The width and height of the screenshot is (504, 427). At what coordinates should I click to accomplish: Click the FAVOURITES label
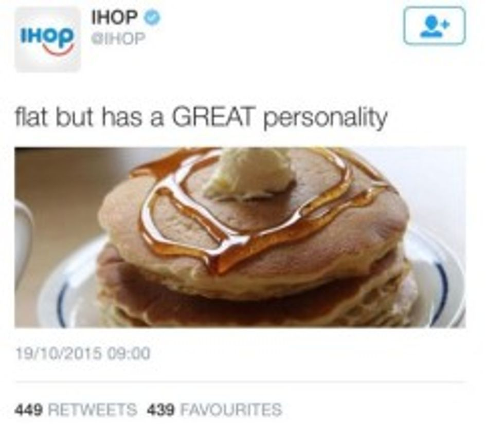(x=231, y=410)
